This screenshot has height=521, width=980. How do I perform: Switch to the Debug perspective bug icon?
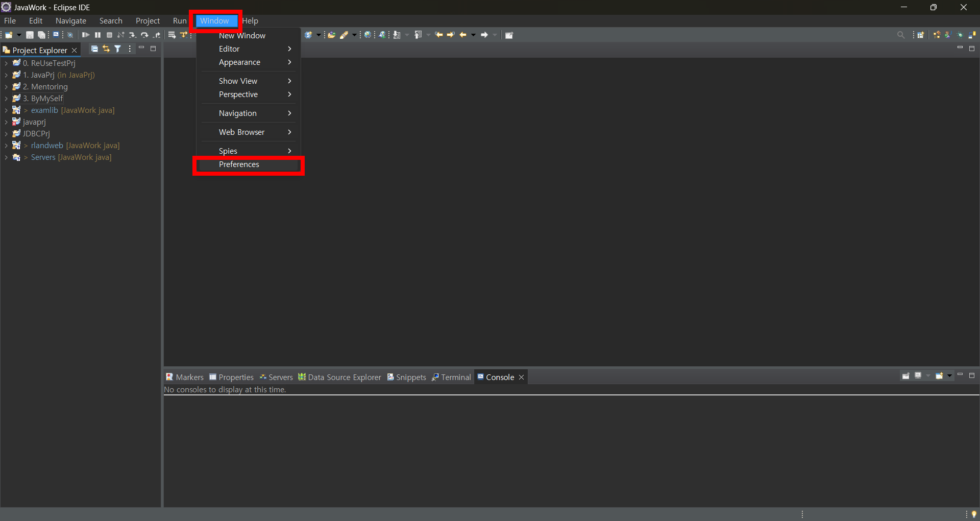[960, 35]
